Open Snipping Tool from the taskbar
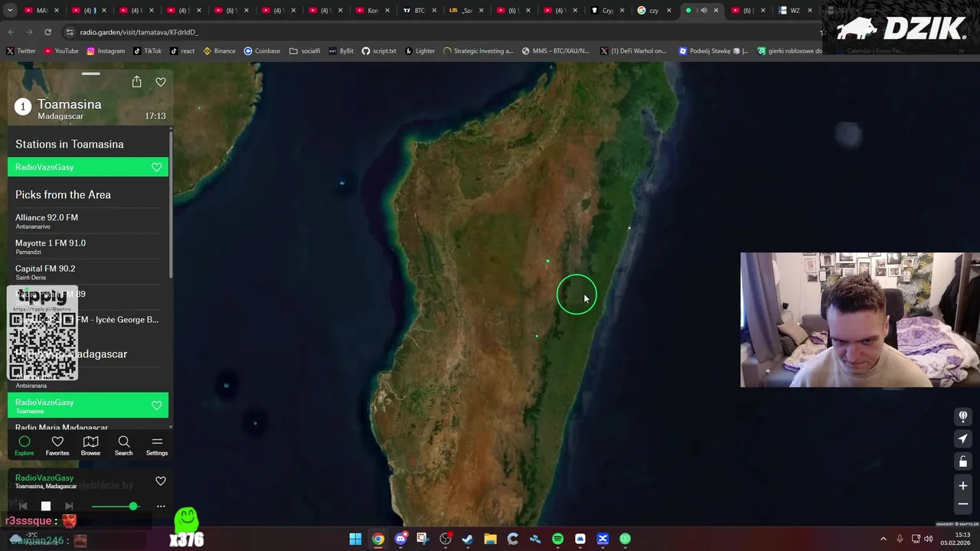 [423, 539]
